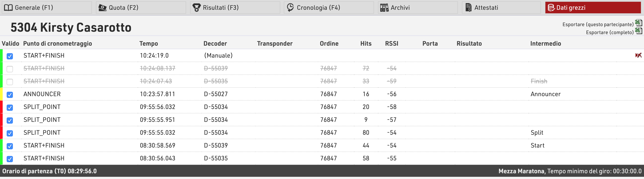The height and width of the screenshot is (179, 644).
Task: Uncheck valid for SPLIT_POINT 09:55:55.032 row
Action: pos(10,133)
